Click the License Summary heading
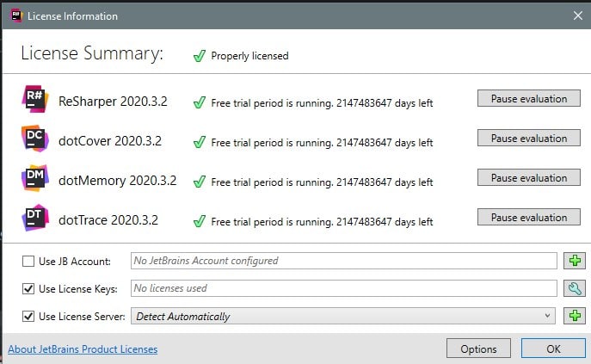Screen dimensions: 591x364 (92, 53)
